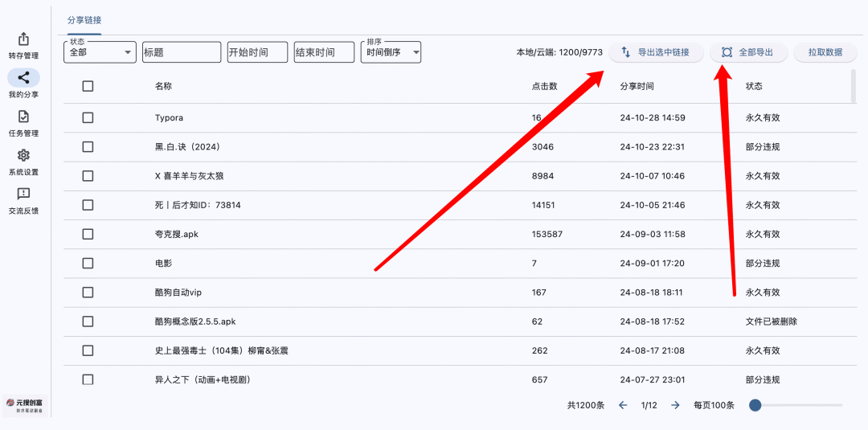The height and width of the screenshot is (430, 868).
Task: Click the 元搜创富 logo at bottom left
Action: 25,406
